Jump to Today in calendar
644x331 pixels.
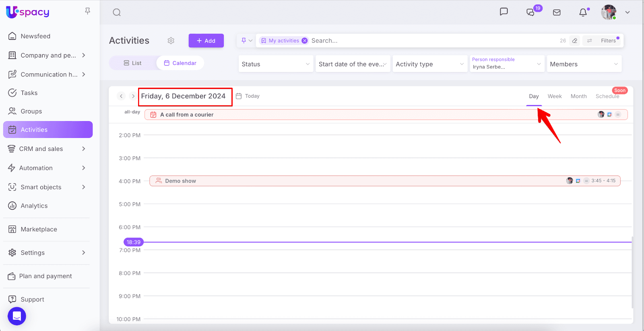coord(248,96)
